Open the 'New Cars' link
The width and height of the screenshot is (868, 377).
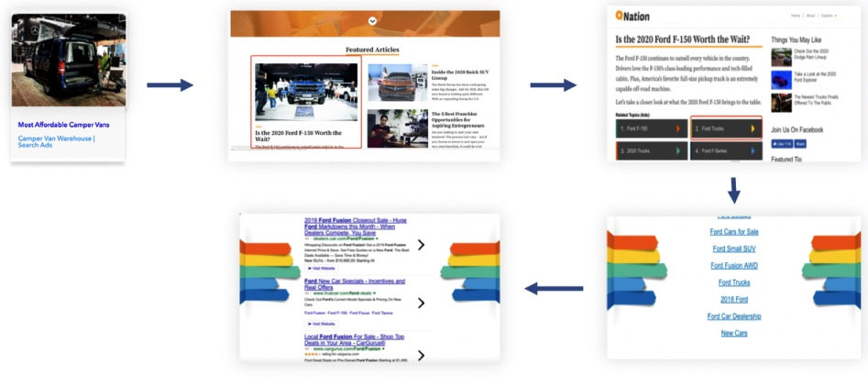(x=734, y=333)
